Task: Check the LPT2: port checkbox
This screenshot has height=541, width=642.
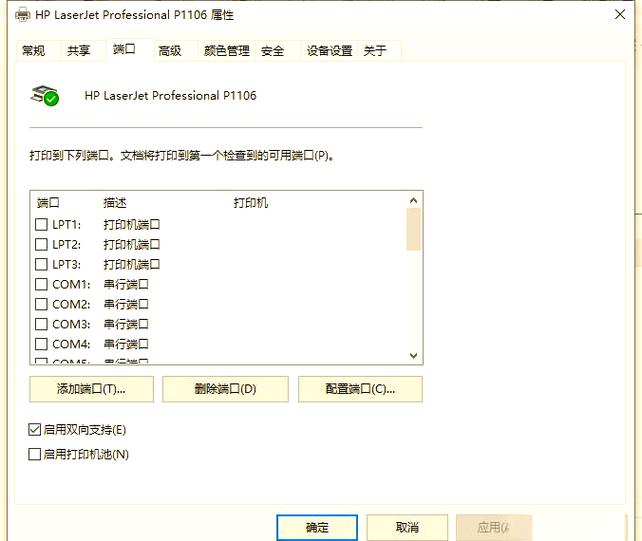Action: point(41,244)
